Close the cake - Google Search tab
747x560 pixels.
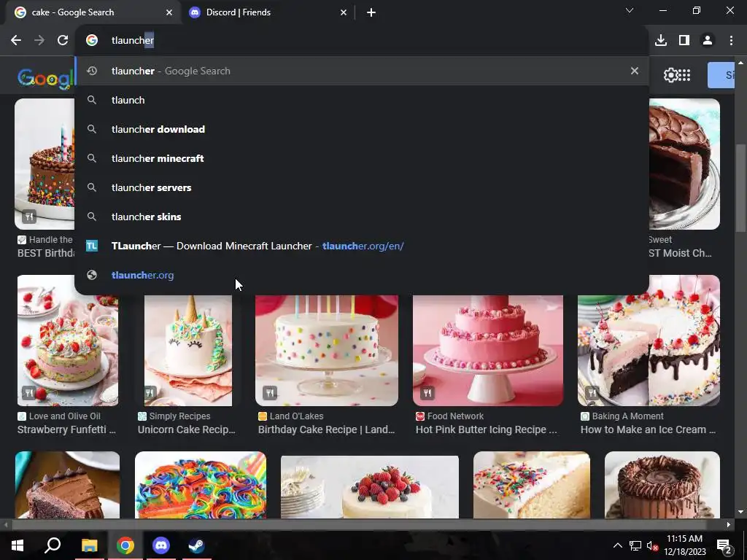pyautogui.click(x=169, y=12)
